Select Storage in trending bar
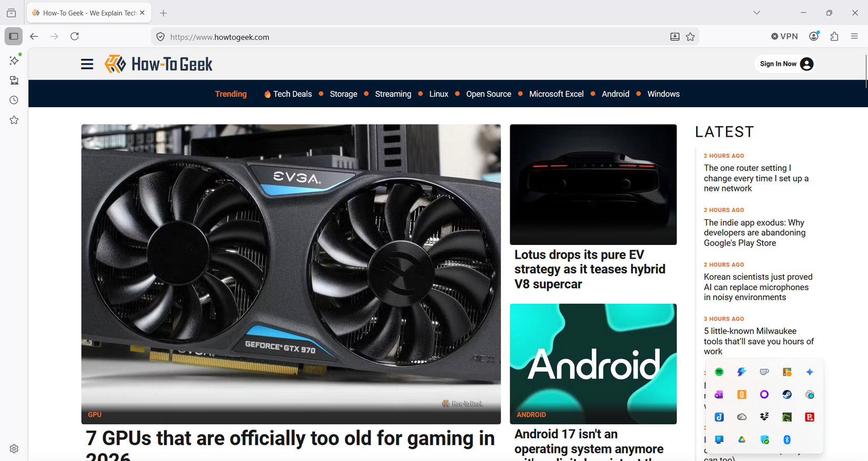Viewport: 868px width, 461px height. coord(344,94)
